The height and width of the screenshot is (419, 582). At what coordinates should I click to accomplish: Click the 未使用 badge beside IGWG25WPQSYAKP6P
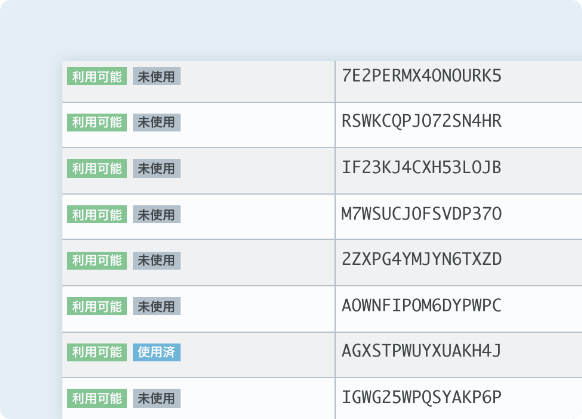point(157,398)
